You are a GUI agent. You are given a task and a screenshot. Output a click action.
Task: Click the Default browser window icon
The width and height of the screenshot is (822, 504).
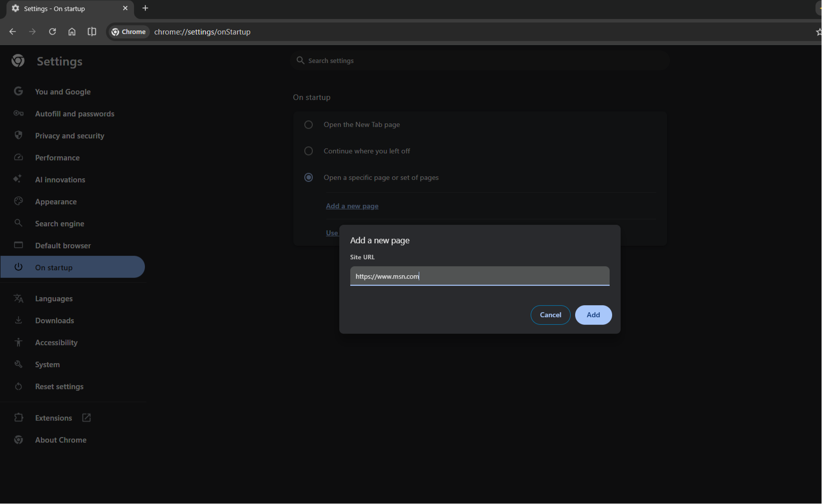tap(18, 245)
